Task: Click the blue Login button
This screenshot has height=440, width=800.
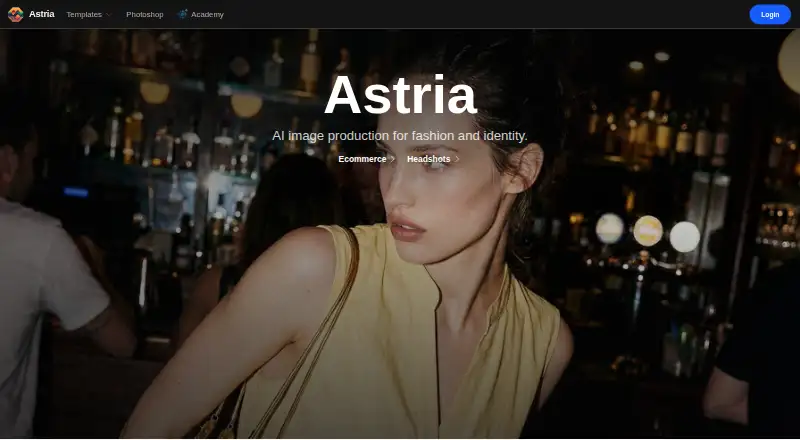Action: [770, 15]
